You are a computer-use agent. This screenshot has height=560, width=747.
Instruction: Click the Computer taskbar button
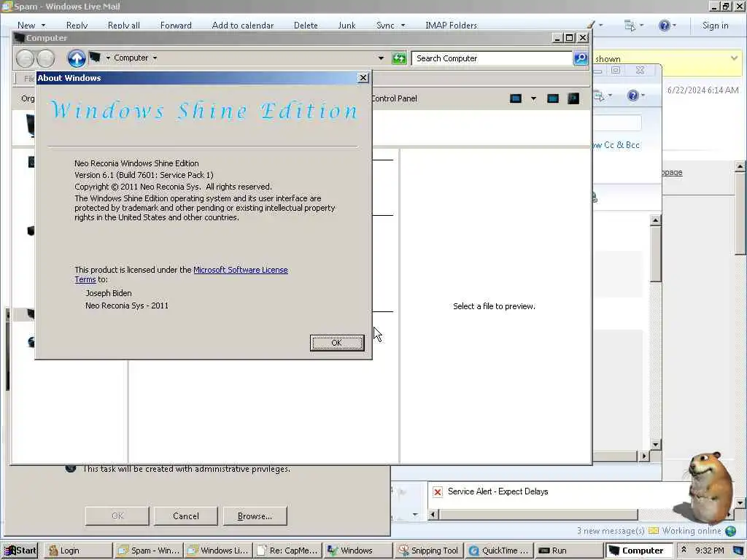[x=638, y=551]
